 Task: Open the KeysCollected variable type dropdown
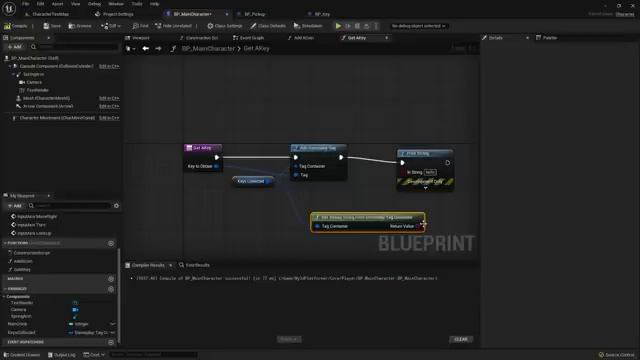click(x=91, y=333)
